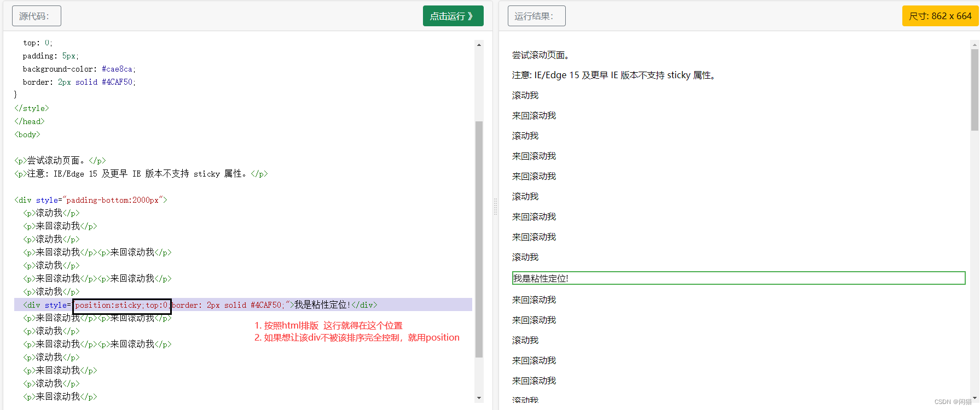Screen dimensions: 980x410
Task: Click the sticky box 我是粘性定位! in the result
Action: point(739,278)
